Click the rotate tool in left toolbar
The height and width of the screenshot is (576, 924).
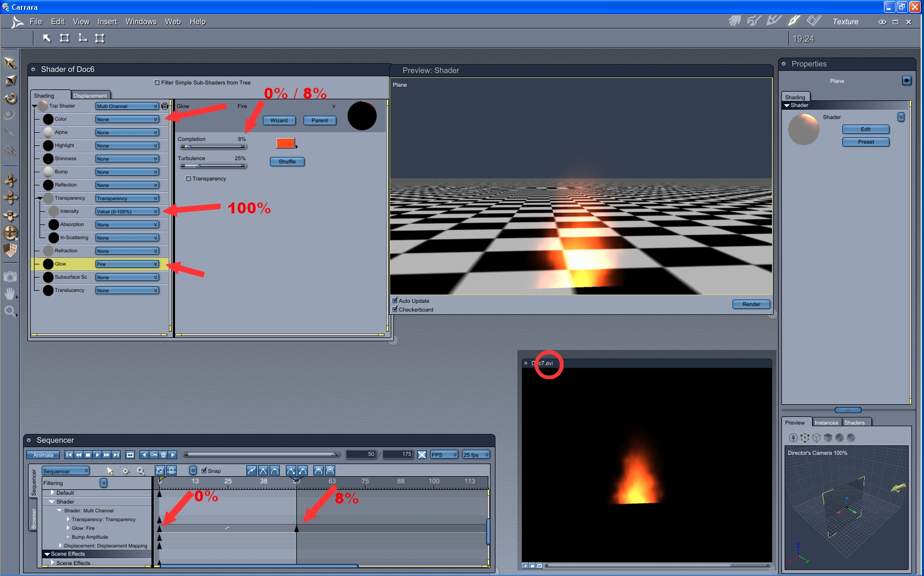click(x=10, y=99)
